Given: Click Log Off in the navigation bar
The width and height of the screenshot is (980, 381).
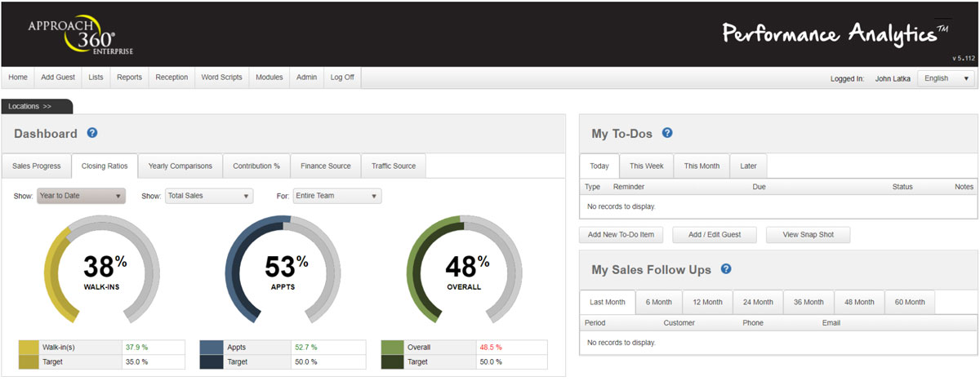Looking at the screenshot, I should point(342,78).
